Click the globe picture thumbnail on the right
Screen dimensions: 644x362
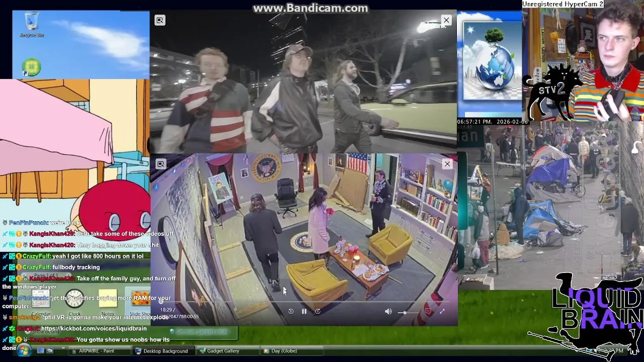(492, 61)
